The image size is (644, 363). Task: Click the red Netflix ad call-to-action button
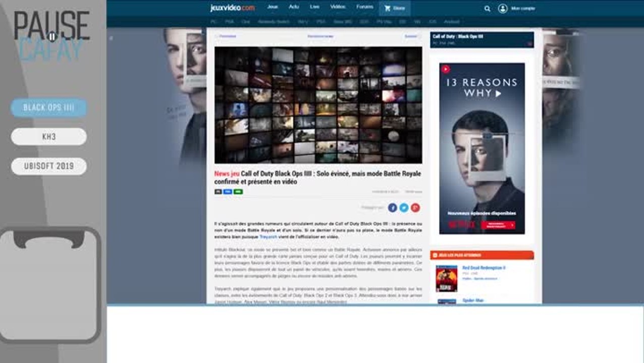(x=498, y=225)
